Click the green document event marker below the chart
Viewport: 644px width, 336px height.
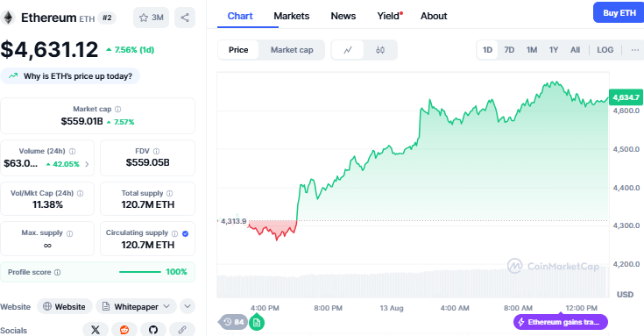pyautogui.click(x=257, y=322)
